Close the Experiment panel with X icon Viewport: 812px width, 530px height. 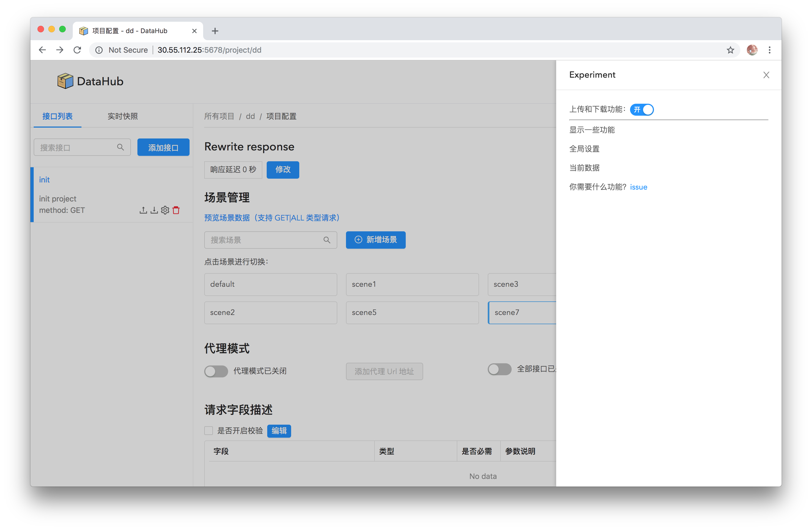tap(766, 75)
